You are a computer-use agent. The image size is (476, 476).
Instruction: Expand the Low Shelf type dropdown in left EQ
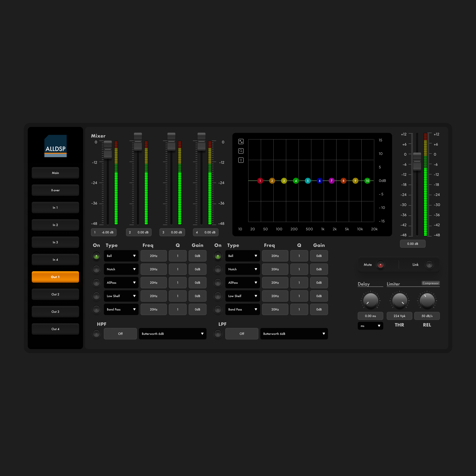point(121,296)
